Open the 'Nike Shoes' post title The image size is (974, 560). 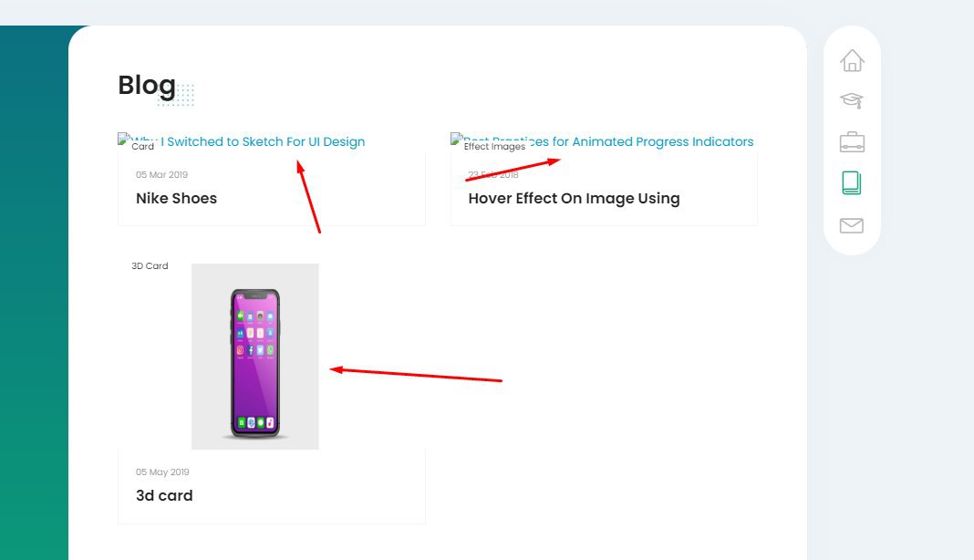point(176,198)
